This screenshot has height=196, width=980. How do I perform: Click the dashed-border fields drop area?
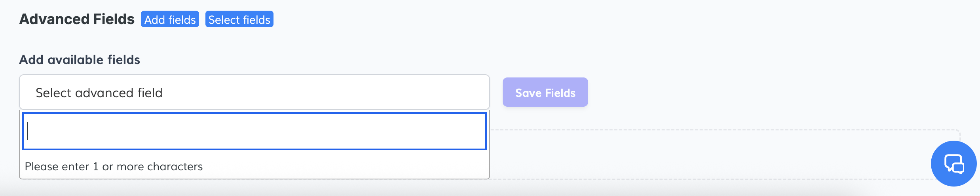(x=712, y=154)
